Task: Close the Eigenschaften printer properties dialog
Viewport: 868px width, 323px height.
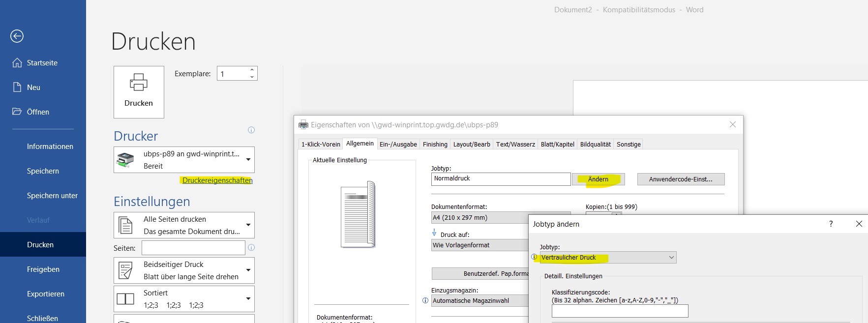Action: pyautogui.click(x=733, y=124)
